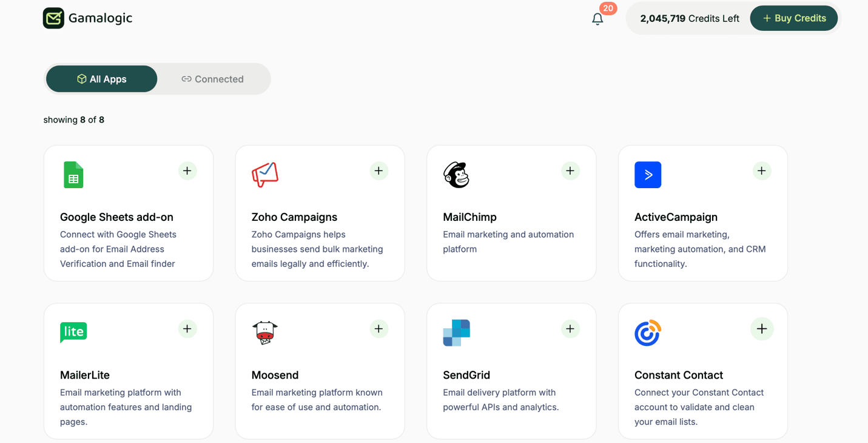This screenshot has height=443, width=868.
Task: Click the Constant Contact plus button
Action: click(762, 329)
